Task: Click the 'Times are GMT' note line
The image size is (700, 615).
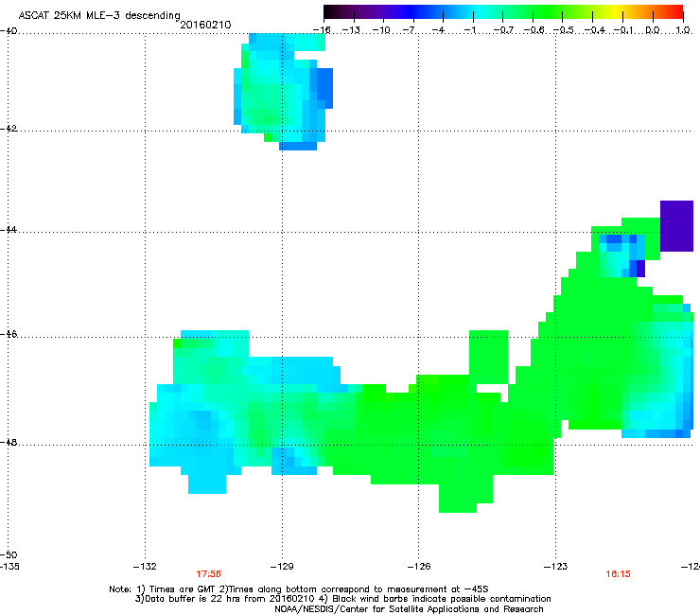Action: [299, 589]
